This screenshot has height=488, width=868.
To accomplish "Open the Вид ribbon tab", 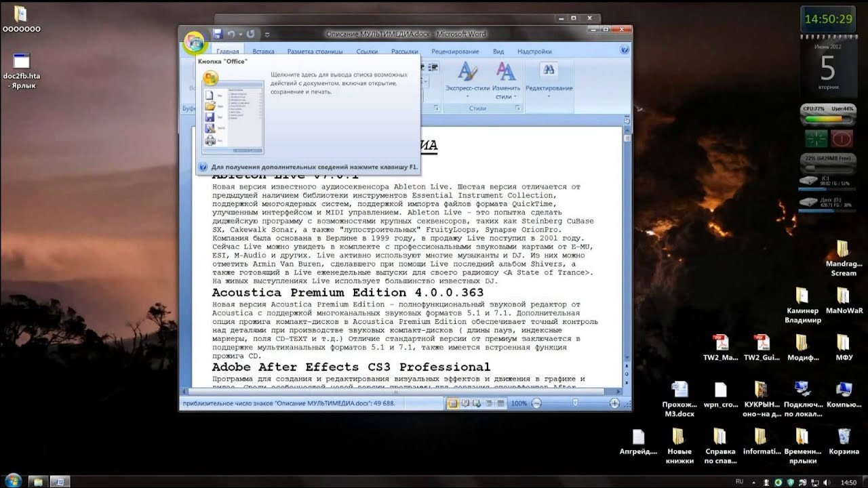I will [498, 52].
